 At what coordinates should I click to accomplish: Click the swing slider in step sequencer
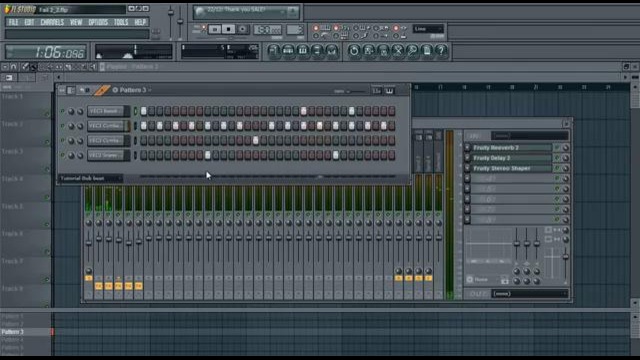355,91
